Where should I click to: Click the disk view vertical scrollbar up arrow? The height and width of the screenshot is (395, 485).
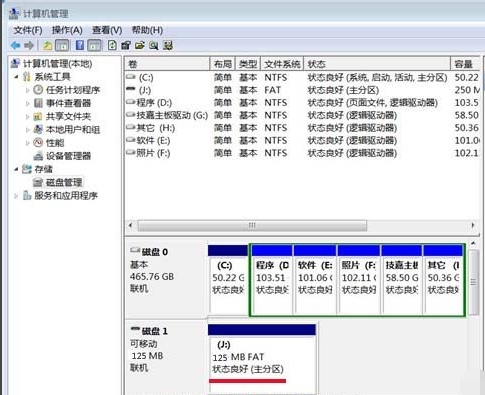pos(473,244)
